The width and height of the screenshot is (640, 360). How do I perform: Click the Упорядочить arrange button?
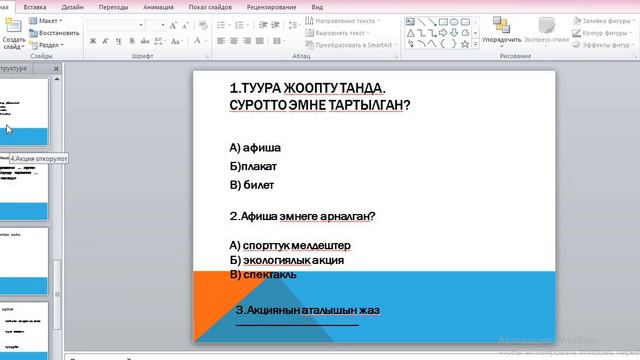[x=501, y=31]
